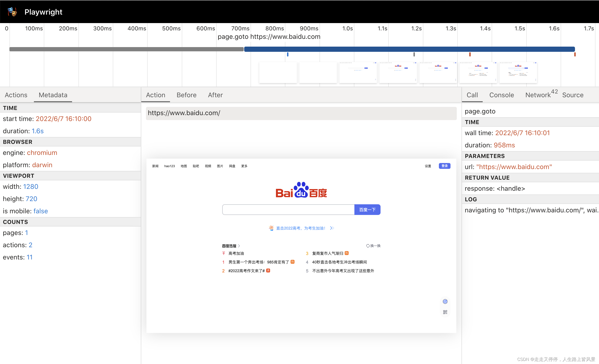Click the red timeline marker at 1.6s end

(x=575, y=54)
